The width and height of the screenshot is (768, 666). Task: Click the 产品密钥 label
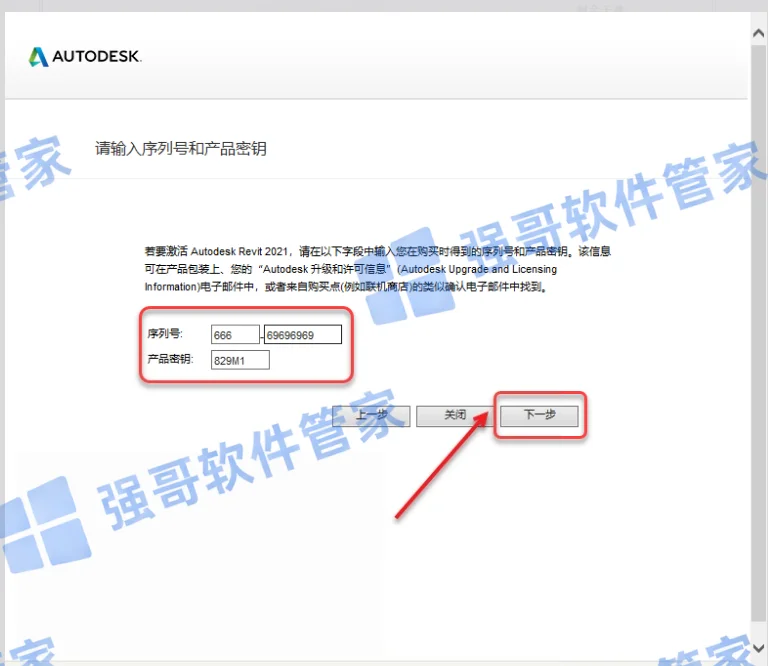(170, 359)
